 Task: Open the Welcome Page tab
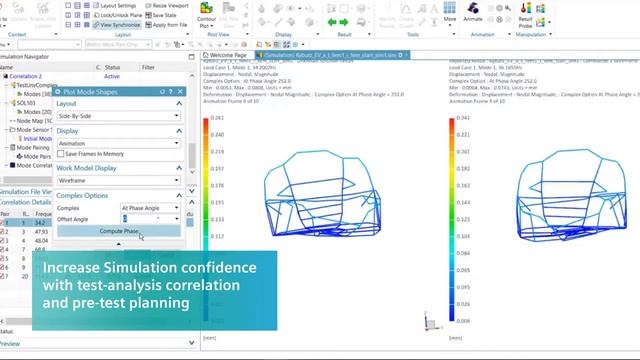[x=226, y=55]
